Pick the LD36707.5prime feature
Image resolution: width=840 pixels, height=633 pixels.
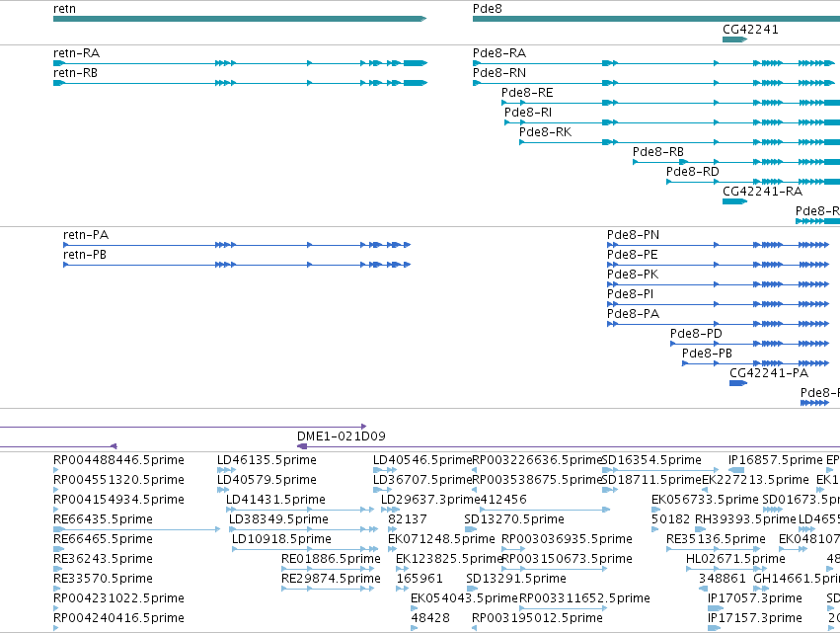click(x=422, y=480)
